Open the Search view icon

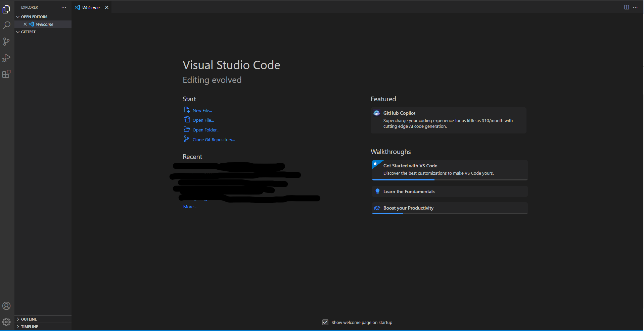(6, 25)
